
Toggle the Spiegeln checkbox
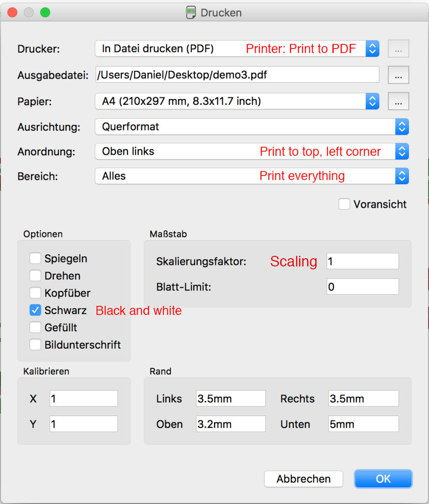pyautogui.click(x=35, y=259)
